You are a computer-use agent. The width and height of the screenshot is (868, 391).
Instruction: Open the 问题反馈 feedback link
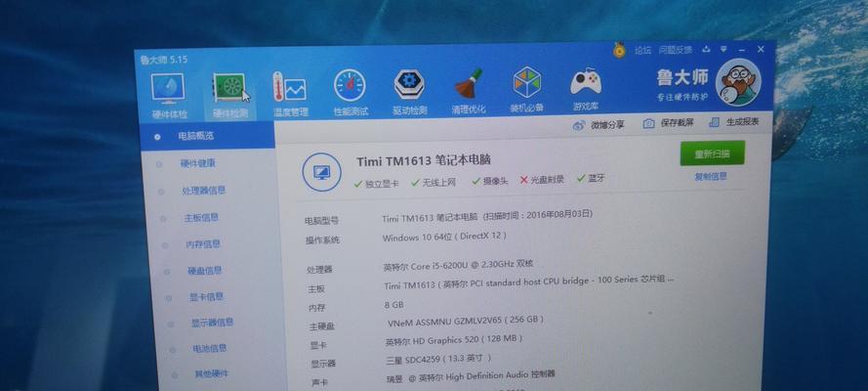point(676,50)
